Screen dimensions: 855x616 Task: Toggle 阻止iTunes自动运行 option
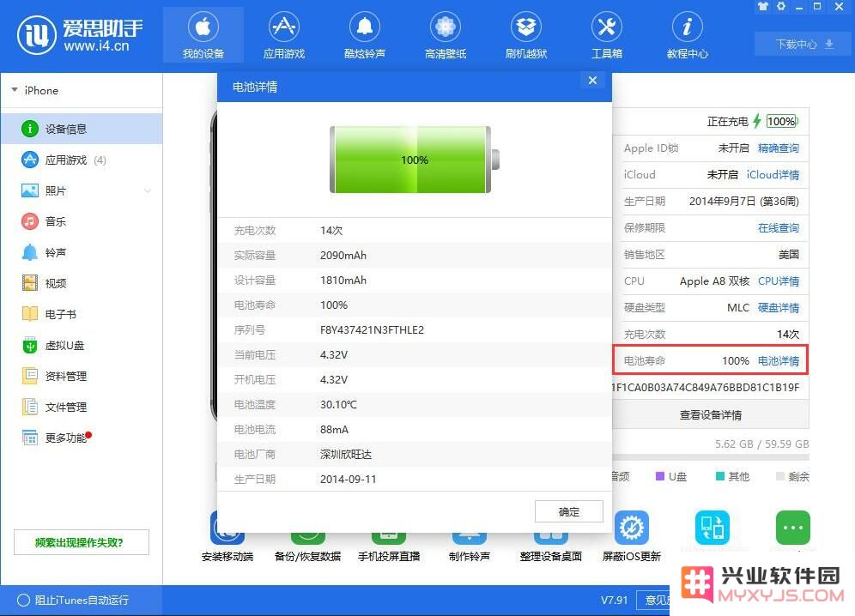click(x=23, y=601)
